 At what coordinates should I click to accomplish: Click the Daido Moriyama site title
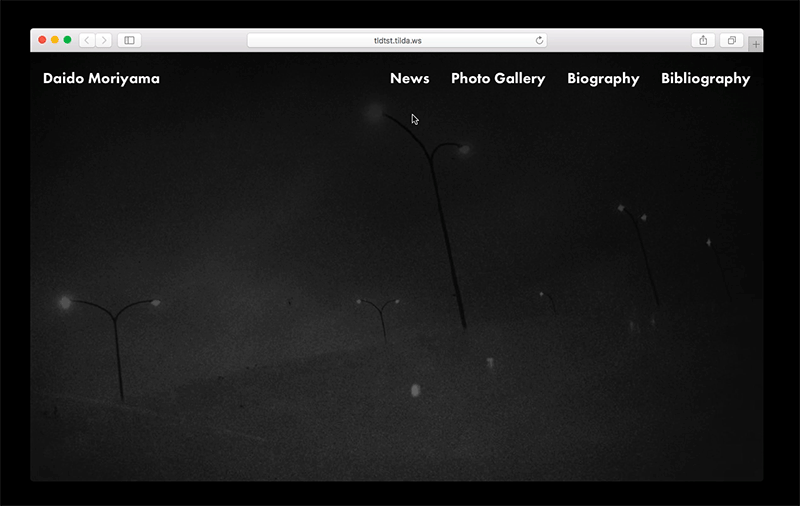(x=101, y=79)
